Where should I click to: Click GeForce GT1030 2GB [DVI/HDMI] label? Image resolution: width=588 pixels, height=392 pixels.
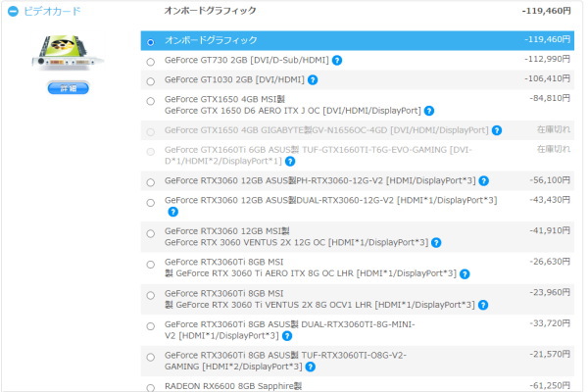point(234,79)
